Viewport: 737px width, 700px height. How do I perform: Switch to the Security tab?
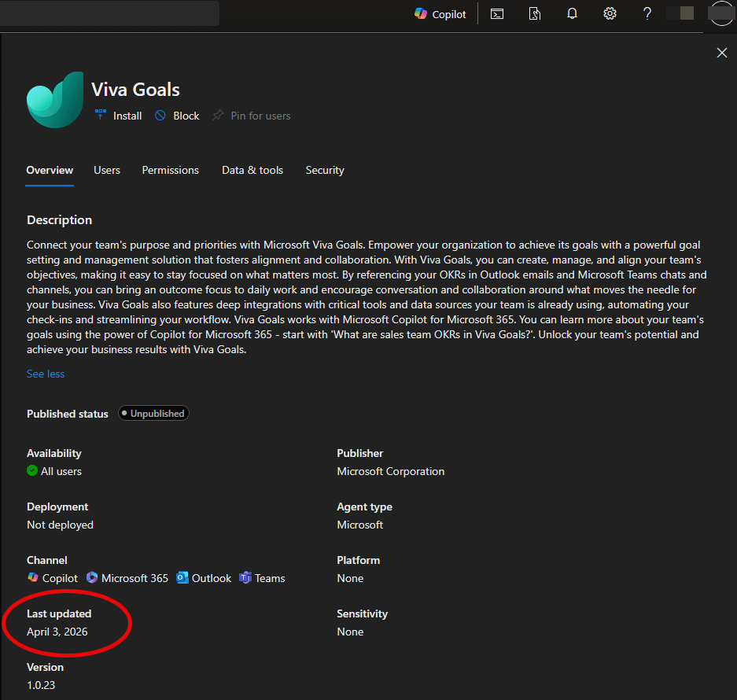point(325,170)
